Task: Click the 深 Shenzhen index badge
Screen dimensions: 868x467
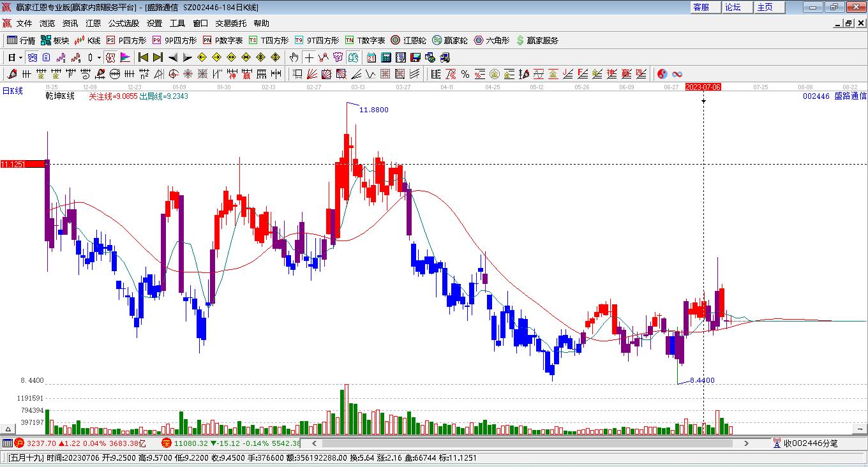Action: point(166,443)
